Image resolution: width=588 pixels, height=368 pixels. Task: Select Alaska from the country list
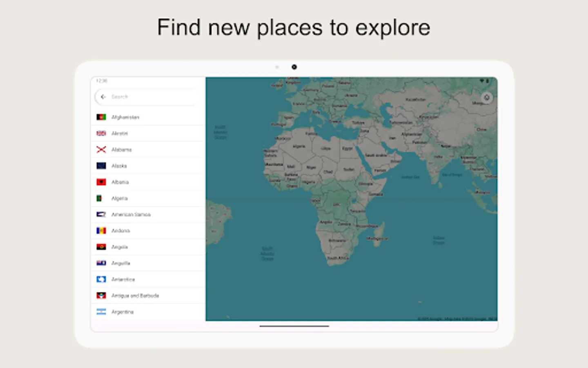click(x=118, y=166)
